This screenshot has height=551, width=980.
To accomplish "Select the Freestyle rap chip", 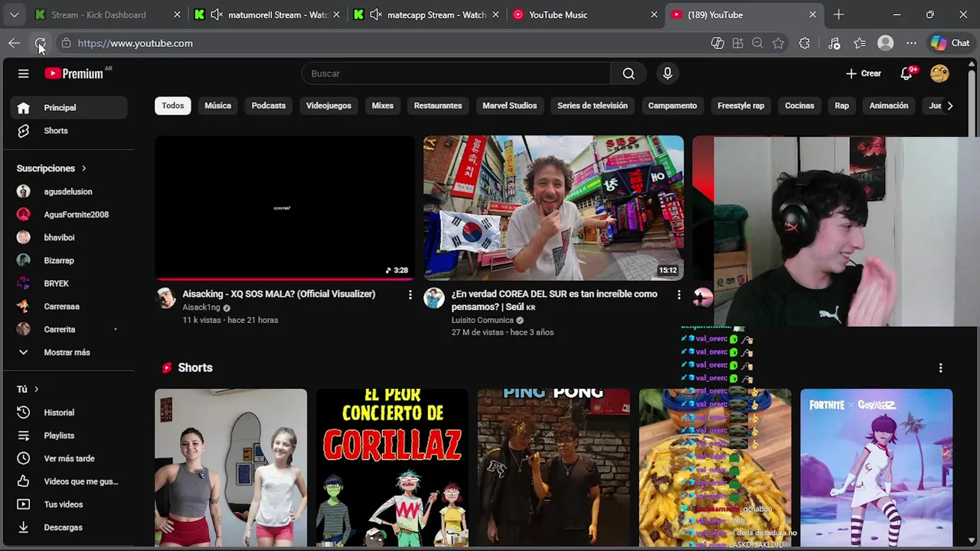I will click(741, 106).
